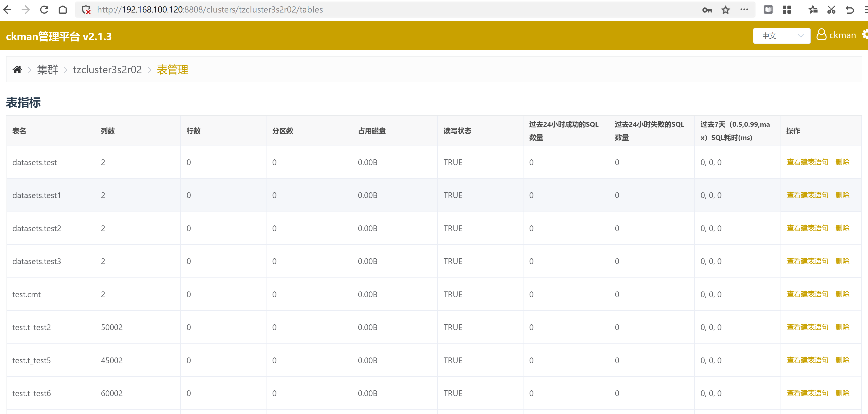View create statement for test.t_test2
Viewport: 868px width, 414px height.
(x=807, y=327)
